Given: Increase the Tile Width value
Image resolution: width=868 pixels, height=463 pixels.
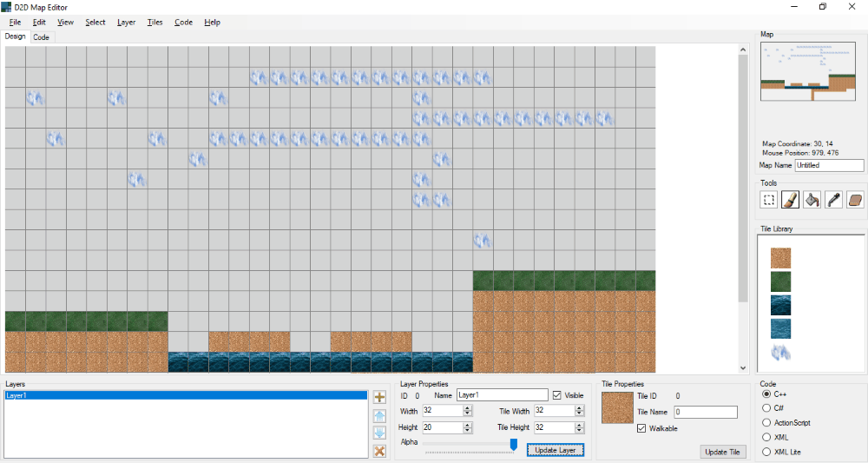Looking at the screenshot, I should tap(580, 407).
